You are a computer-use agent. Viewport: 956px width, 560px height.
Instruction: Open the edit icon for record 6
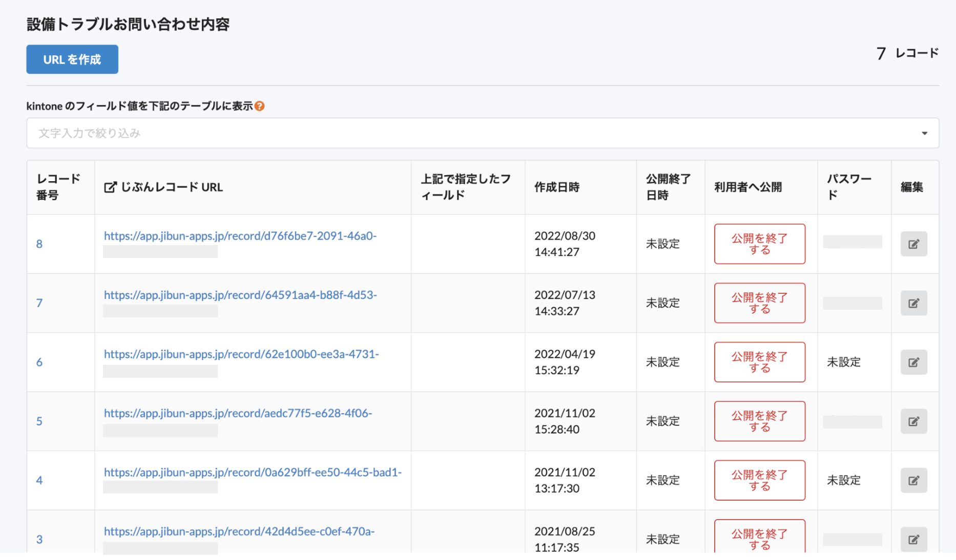913,362
